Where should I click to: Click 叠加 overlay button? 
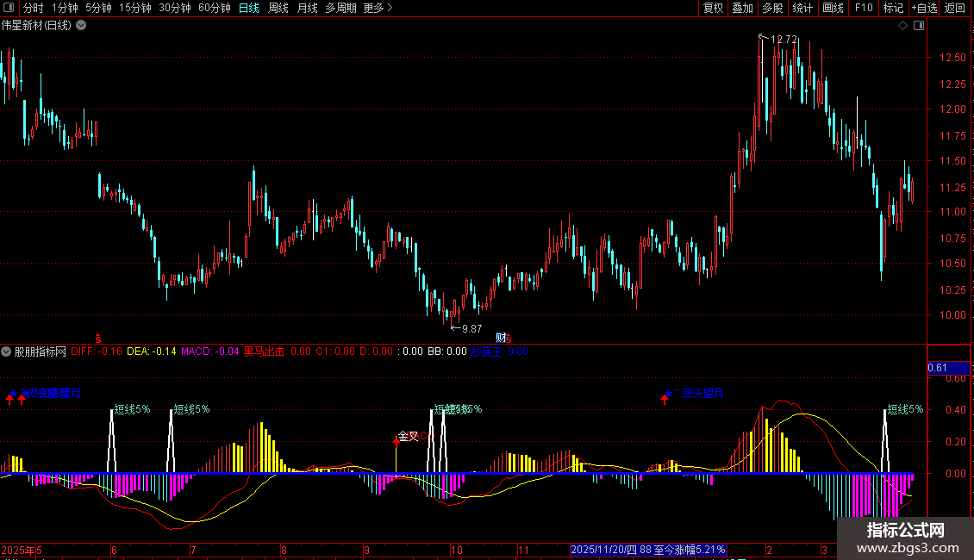pos(743,8)
